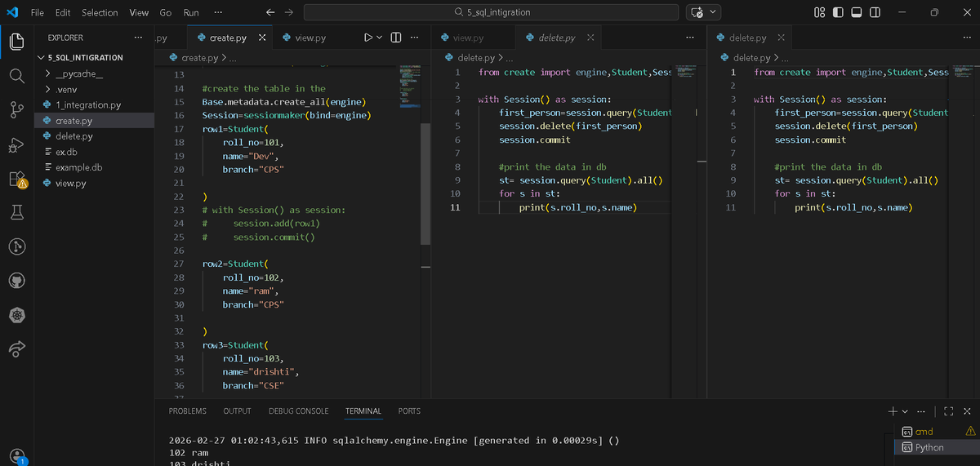
Task: Go forward with the right arrow
Action: click(x=288, y=12)
